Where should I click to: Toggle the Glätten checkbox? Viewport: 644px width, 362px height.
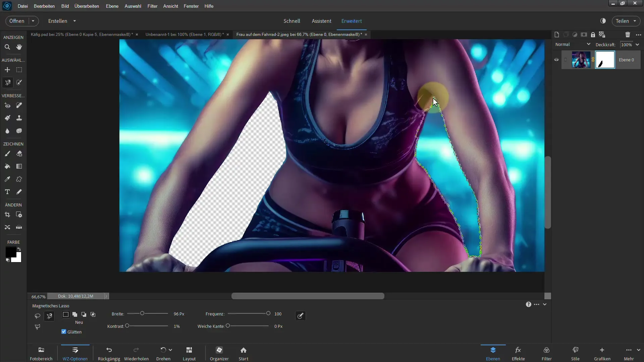point(64,331)
